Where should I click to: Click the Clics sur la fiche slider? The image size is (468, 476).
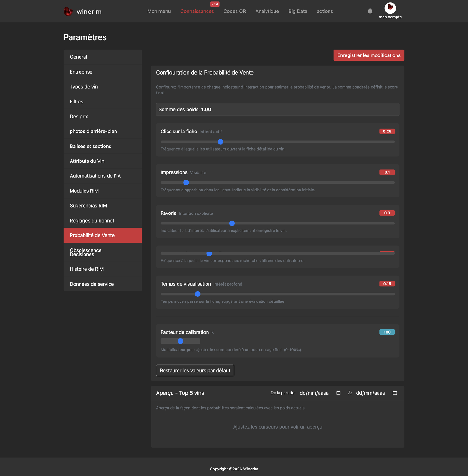[x=278, y=142]
